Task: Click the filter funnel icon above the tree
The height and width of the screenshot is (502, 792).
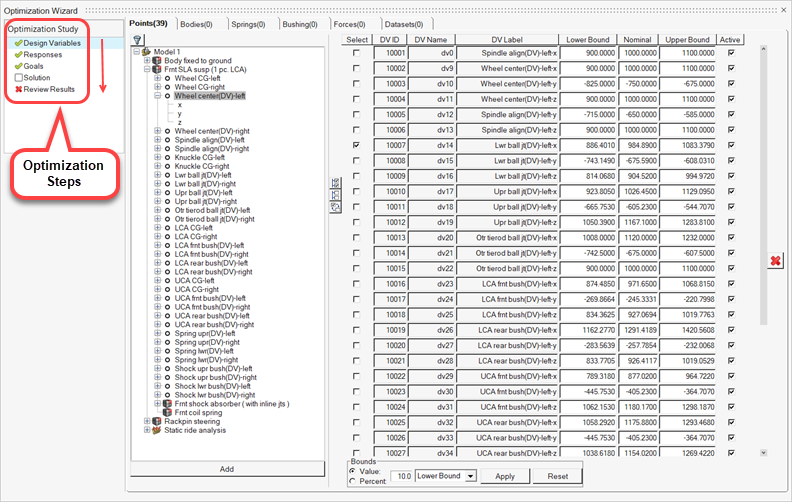Action: pos(138,40)
